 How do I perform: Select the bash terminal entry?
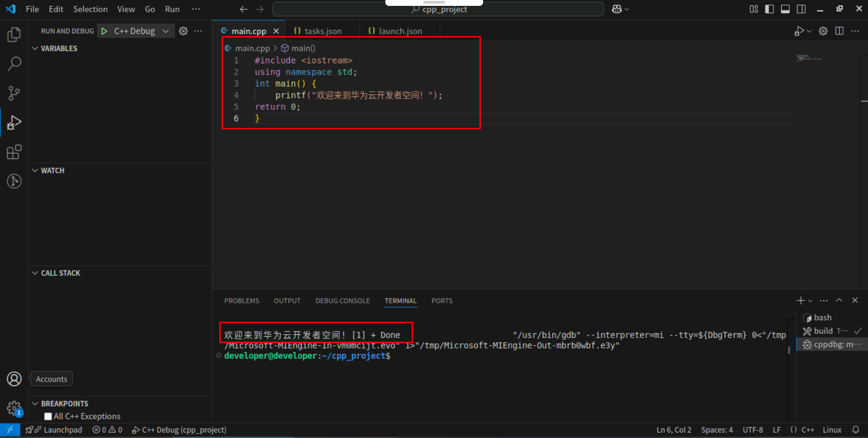click(831, 318)
